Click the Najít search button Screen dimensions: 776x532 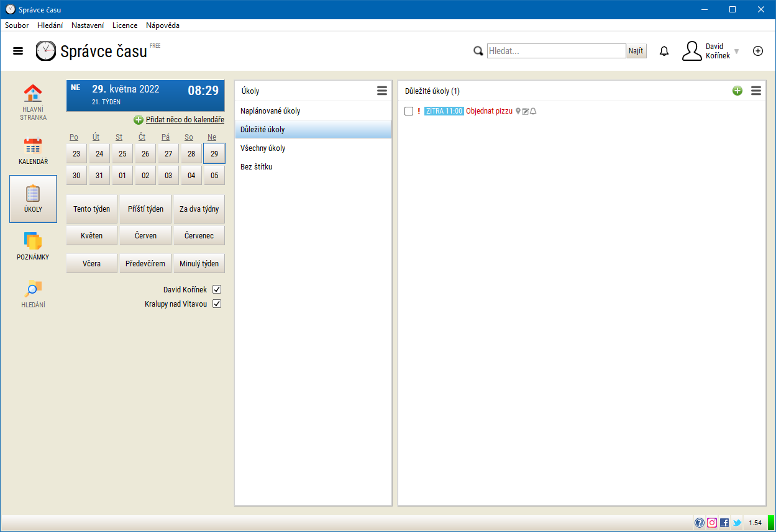636,51
